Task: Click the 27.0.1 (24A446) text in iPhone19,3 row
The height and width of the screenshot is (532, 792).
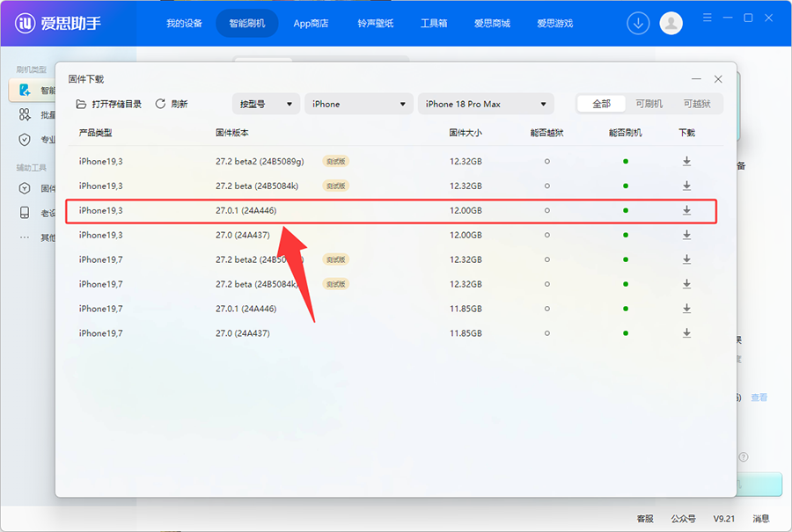Action: [x=246, y=210]
